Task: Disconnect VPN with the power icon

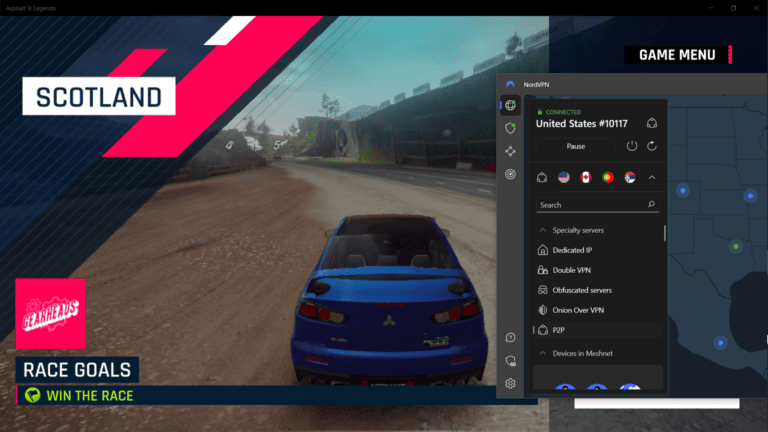Action: (632, 146)
